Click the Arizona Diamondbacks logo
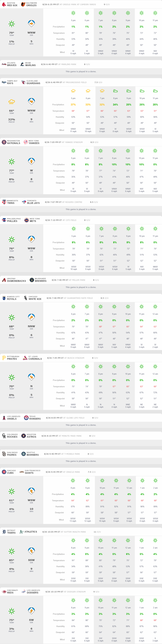162x644 pixels. tap(4, 280)
